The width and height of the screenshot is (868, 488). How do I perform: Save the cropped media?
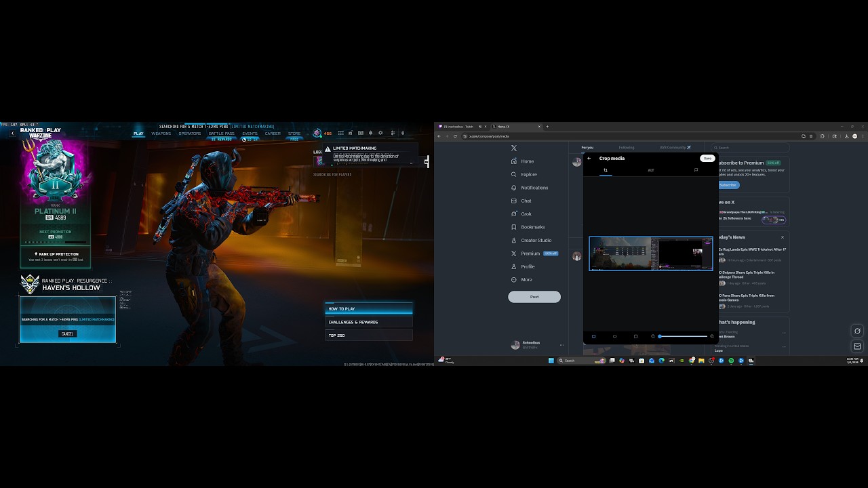point(707,158)
